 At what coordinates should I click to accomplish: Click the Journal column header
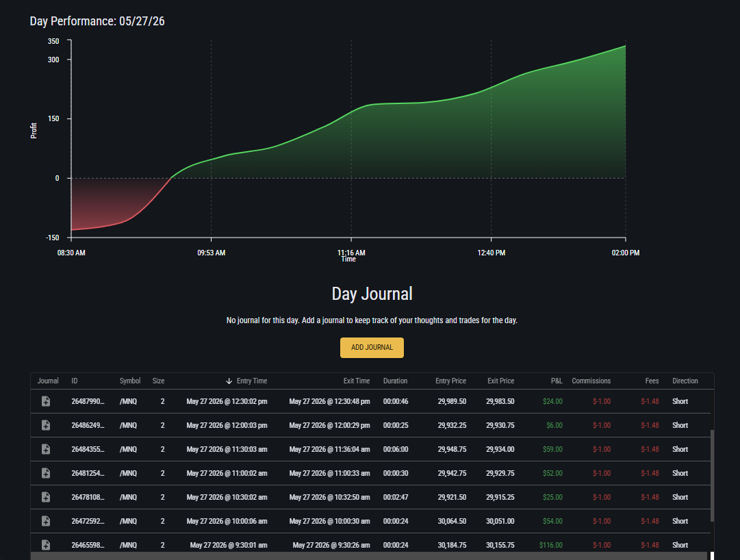48,381
